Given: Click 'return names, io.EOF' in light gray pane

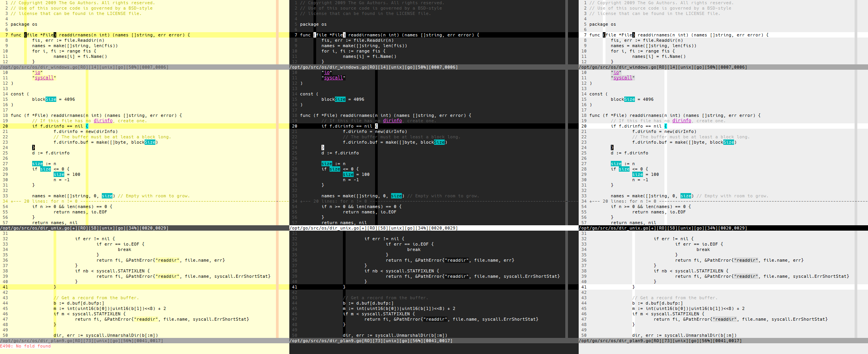Looking at the screenshot, I should click(x=659, y=212).
